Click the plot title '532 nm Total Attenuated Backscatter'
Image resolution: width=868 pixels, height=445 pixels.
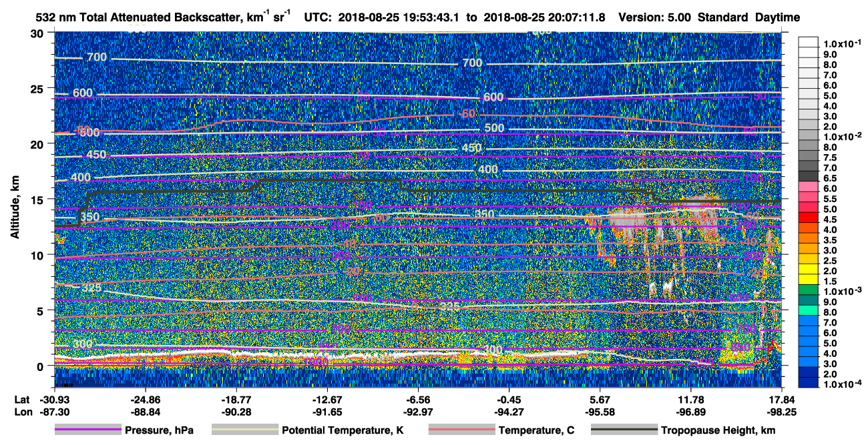point(137,17)
